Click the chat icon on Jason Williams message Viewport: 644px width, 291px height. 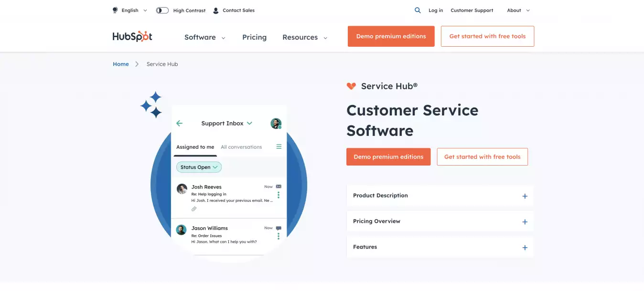279,228
